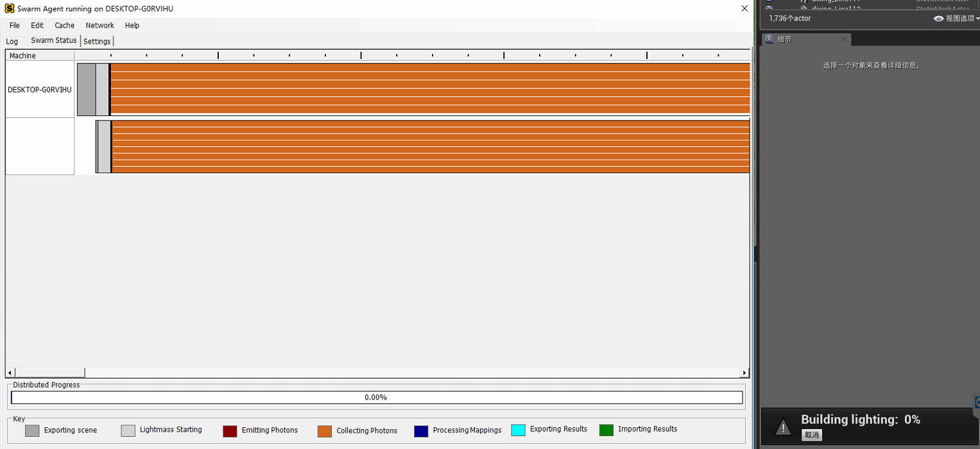Open the Edit menu
This screenshot has width=980, height=449.
[x=37, y=26]
